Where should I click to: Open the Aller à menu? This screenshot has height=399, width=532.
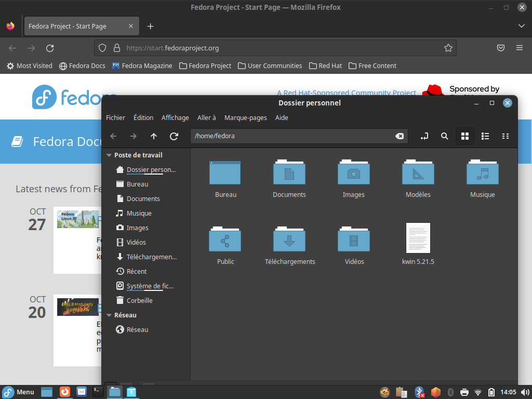[x=207, y=118]
